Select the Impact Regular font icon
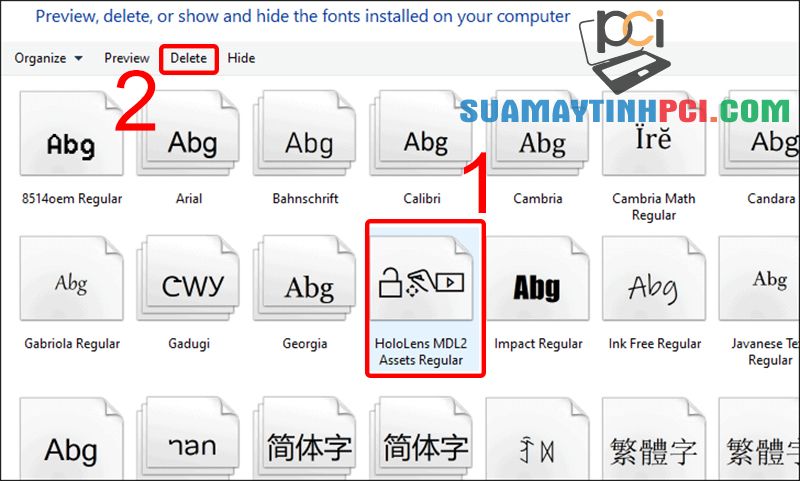The height and width of the screenshot is (481, 800). (538, 279)
